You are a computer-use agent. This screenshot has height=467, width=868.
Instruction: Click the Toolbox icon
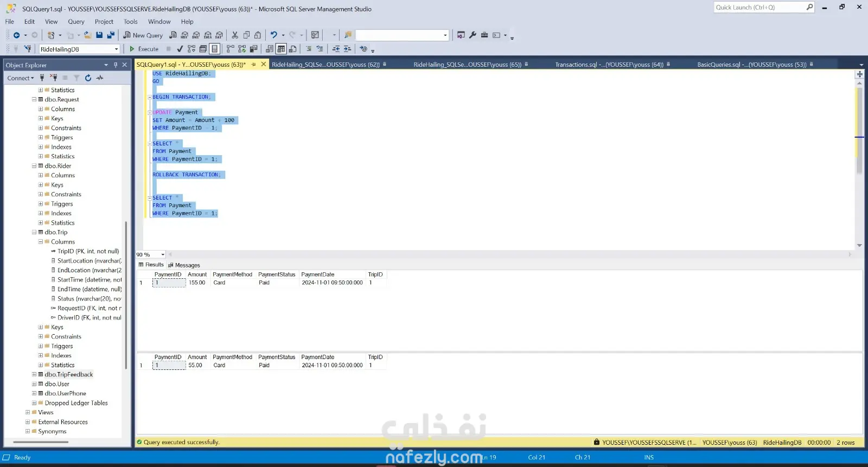click(484, 35)
